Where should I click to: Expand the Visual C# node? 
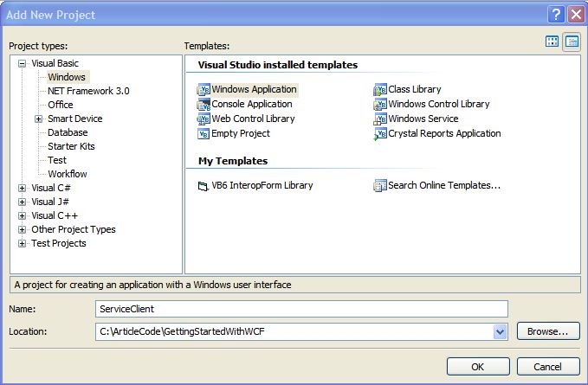tap(23, 189)
